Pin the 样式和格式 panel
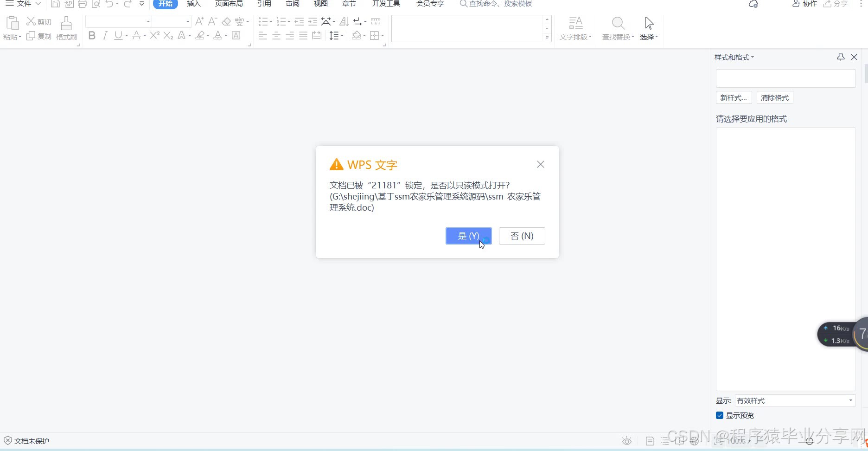The height and width of the screenshot is (451, 868). (841, 57)
